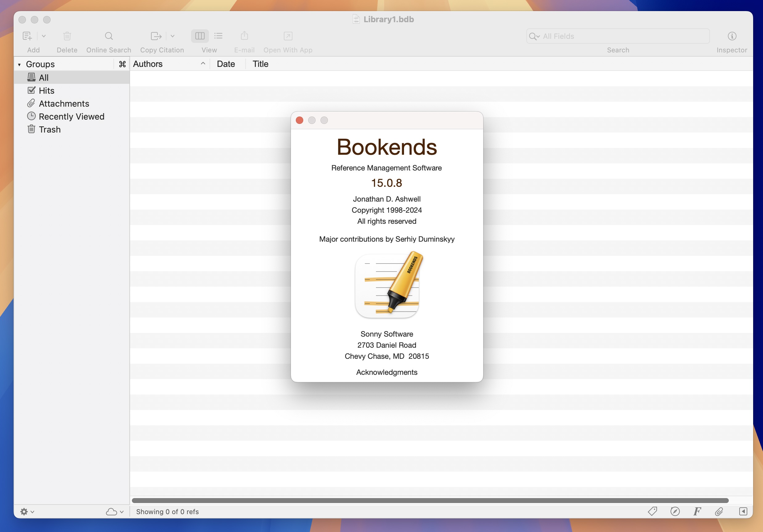
Task: Select the All references group
Action: tap(44, 77)
